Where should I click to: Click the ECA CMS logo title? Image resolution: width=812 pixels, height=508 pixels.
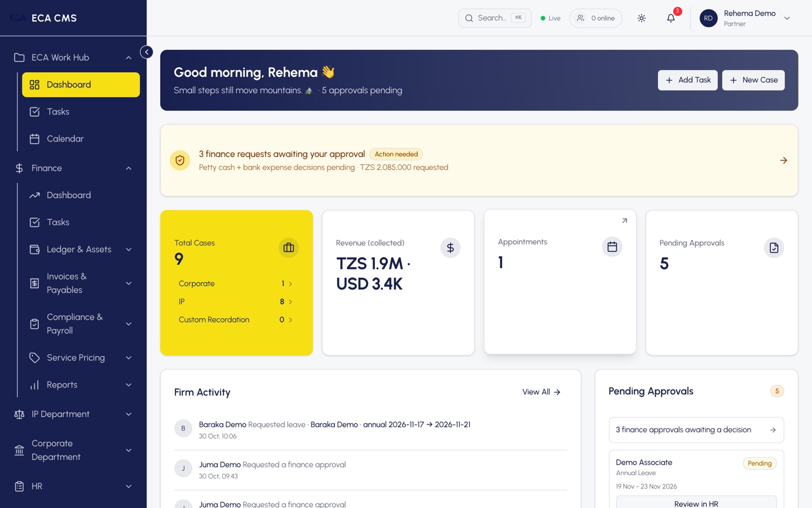[54, 18]
